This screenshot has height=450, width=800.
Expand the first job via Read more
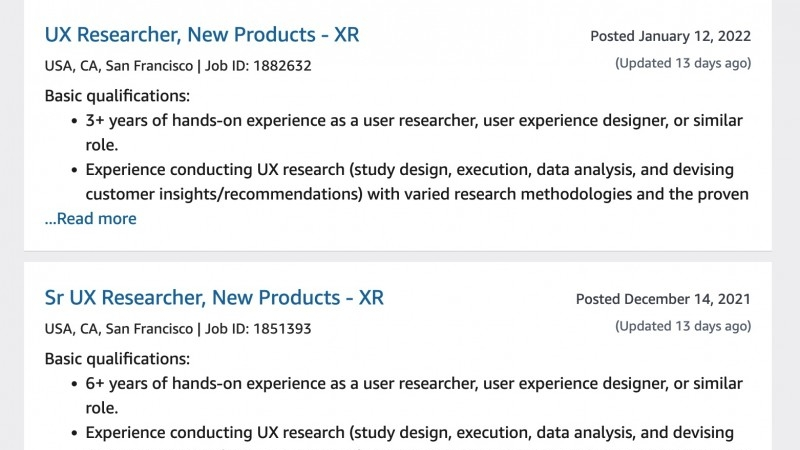91,218
